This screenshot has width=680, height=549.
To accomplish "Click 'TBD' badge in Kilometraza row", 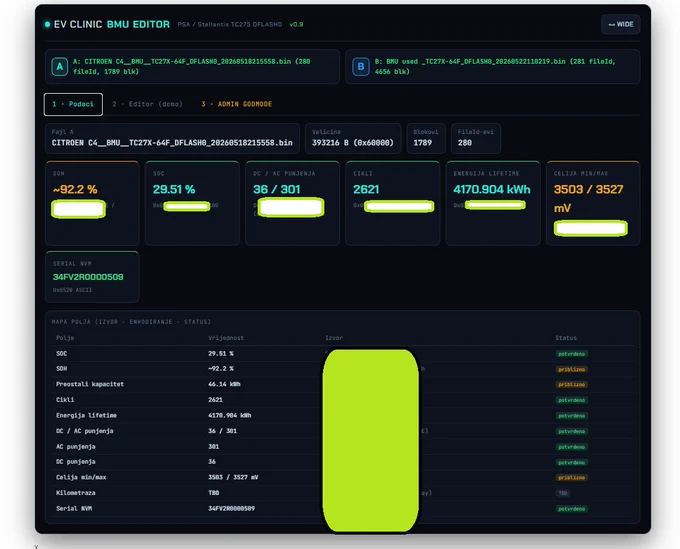I will pos(562,493).
